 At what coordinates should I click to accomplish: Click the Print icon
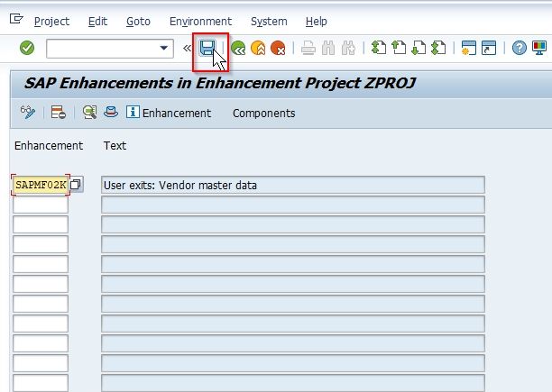point(308,48)
